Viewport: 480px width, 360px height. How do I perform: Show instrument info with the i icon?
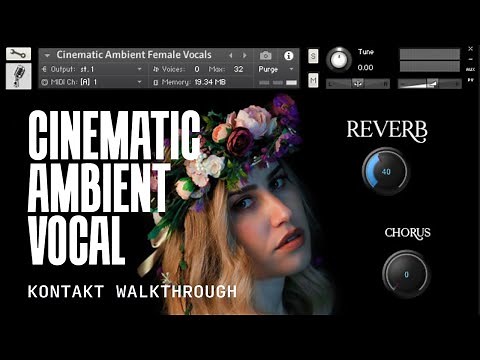[x=289, y=56]
